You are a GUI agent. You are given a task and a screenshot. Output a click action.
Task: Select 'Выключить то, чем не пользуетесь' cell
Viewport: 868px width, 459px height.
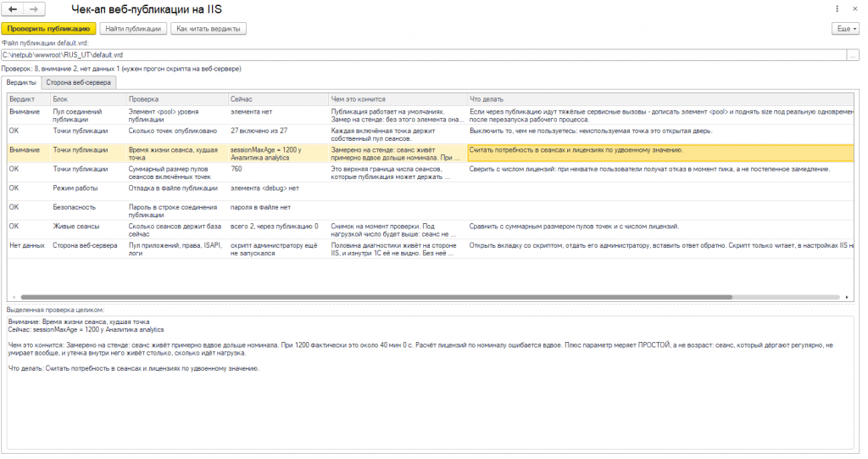[x=660, y=134]
